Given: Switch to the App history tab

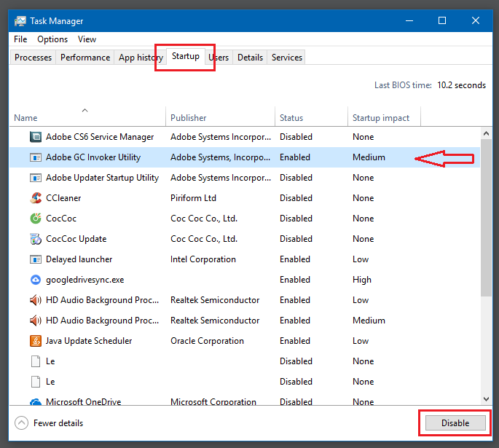Looking at the screenshot, I should 141,58.
